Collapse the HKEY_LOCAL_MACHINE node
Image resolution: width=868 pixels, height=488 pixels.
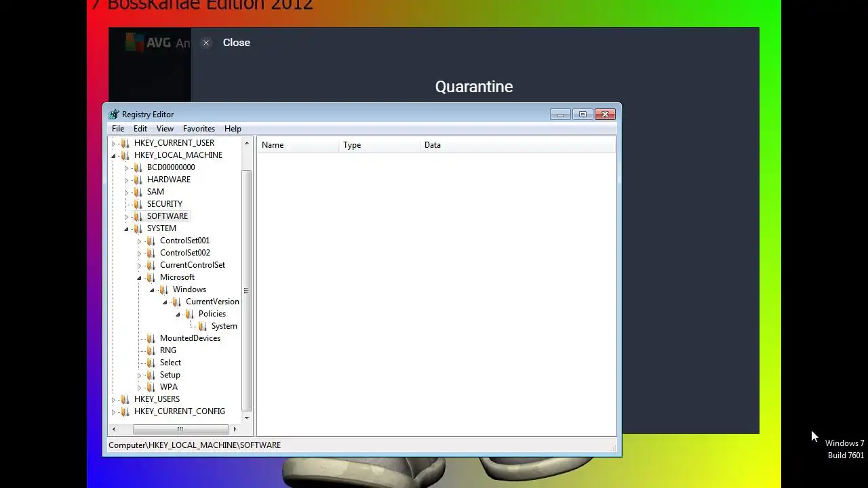(114, 155)
